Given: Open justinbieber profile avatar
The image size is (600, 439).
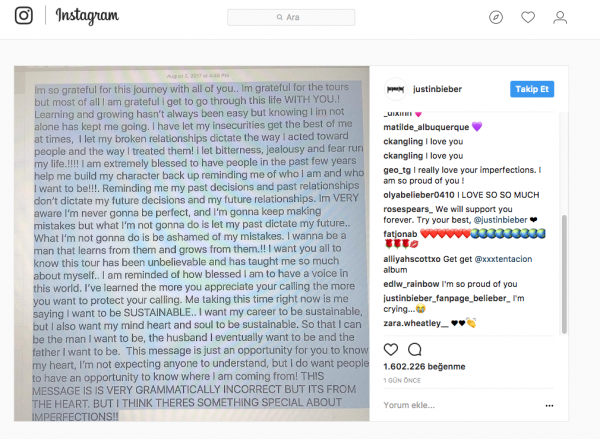Looking at the screenshot, I should coord(395,89).
